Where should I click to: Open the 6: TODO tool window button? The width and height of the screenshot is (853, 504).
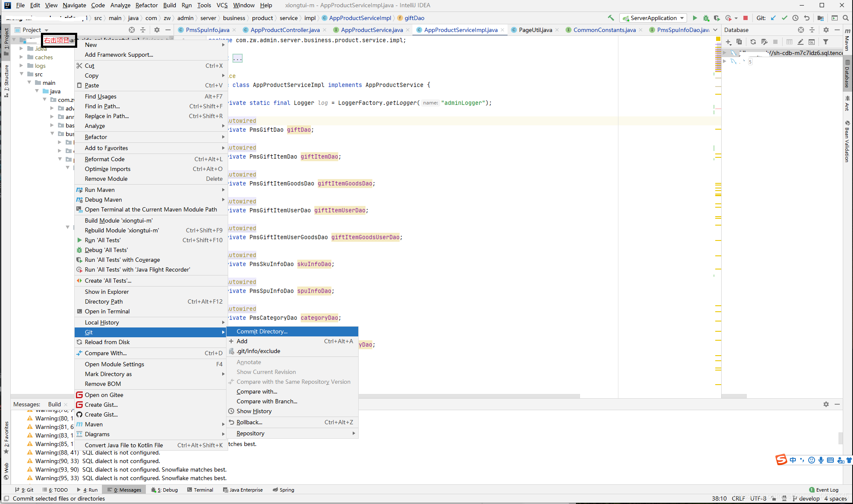tap(55, 490)
